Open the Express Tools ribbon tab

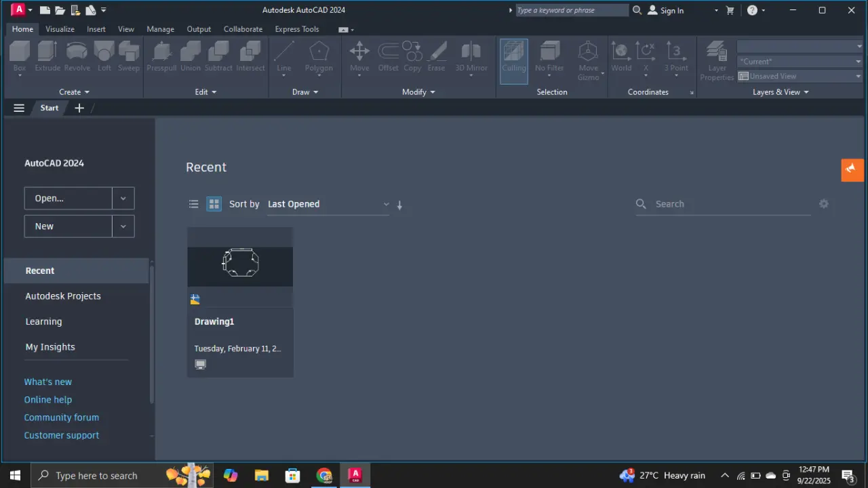point(297,29)
